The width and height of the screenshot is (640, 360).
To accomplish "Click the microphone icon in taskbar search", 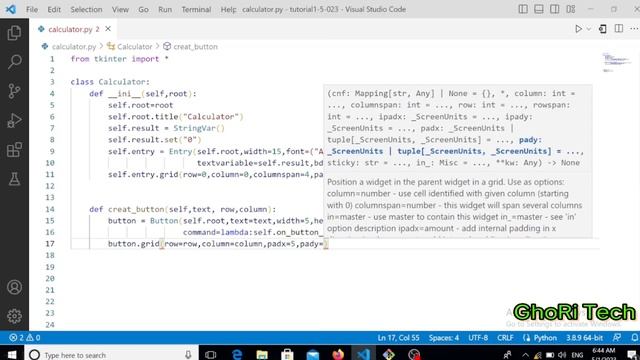I will click(x=188, y=354).
